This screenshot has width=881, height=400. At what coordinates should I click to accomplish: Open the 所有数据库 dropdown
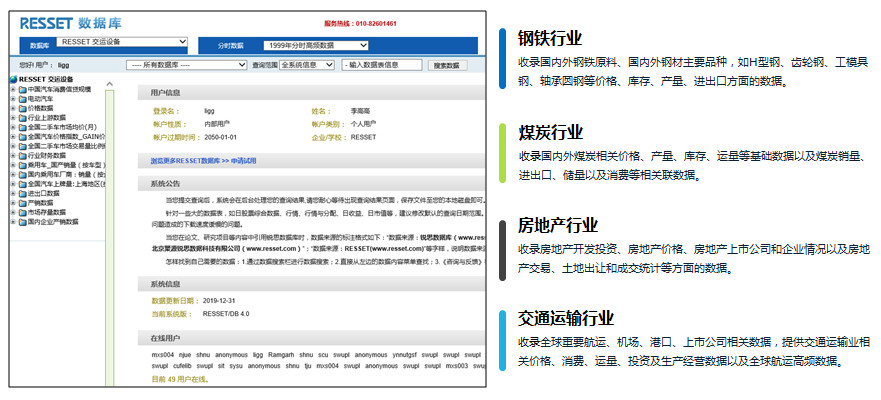coord(187,65)
